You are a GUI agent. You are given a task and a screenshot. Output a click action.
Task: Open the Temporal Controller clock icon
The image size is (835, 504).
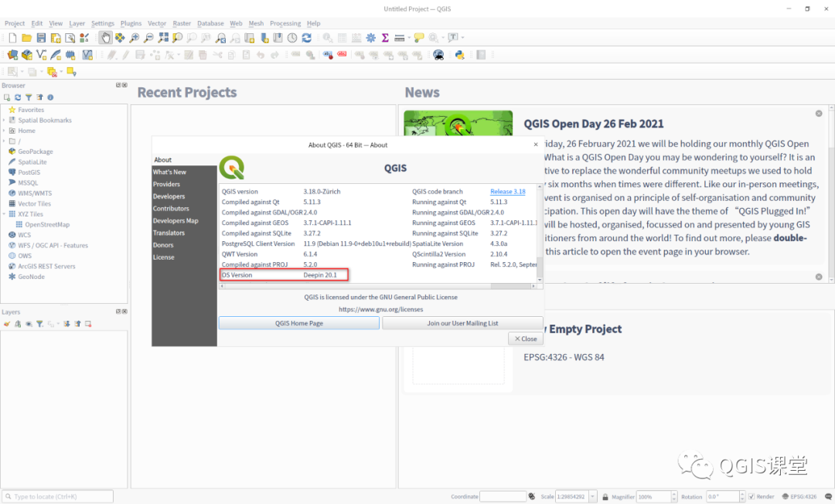click(292, 38)
